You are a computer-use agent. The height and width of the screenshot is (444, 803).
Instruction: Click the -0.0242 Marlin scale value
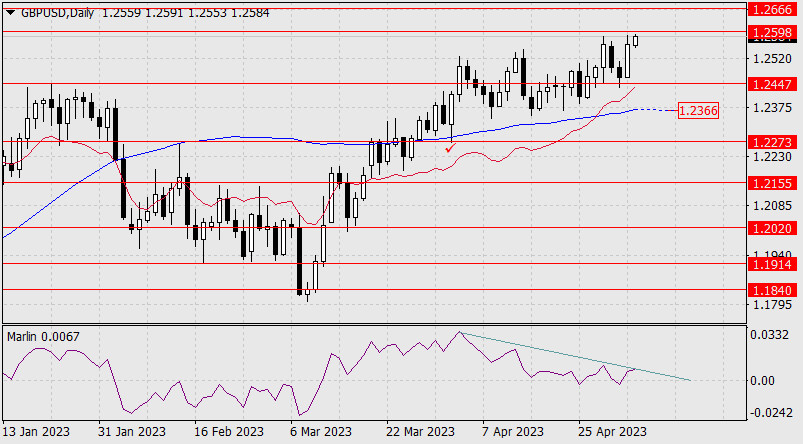coord(769,413)
